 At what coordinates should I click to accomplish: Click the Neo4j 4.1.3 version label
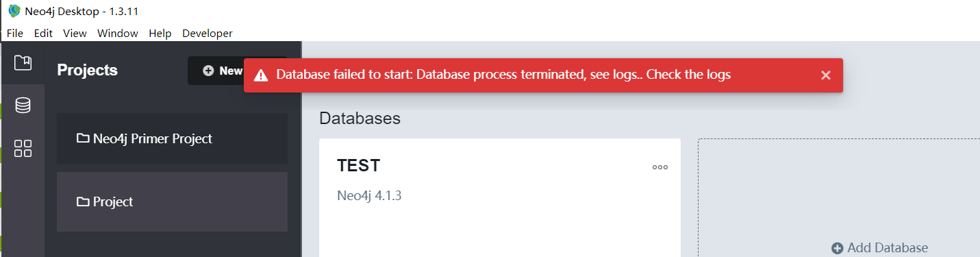(369, 195)
